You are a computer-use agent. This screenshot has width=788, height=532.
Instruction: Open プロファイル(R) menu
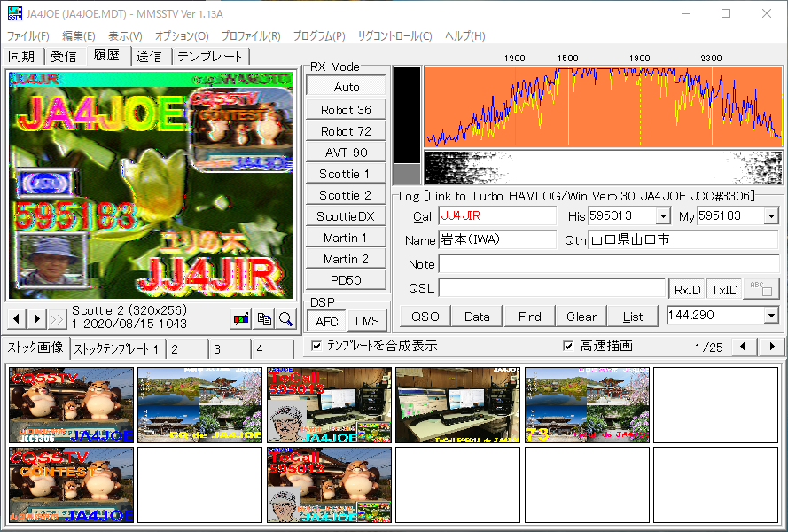(x=251, y=35)
